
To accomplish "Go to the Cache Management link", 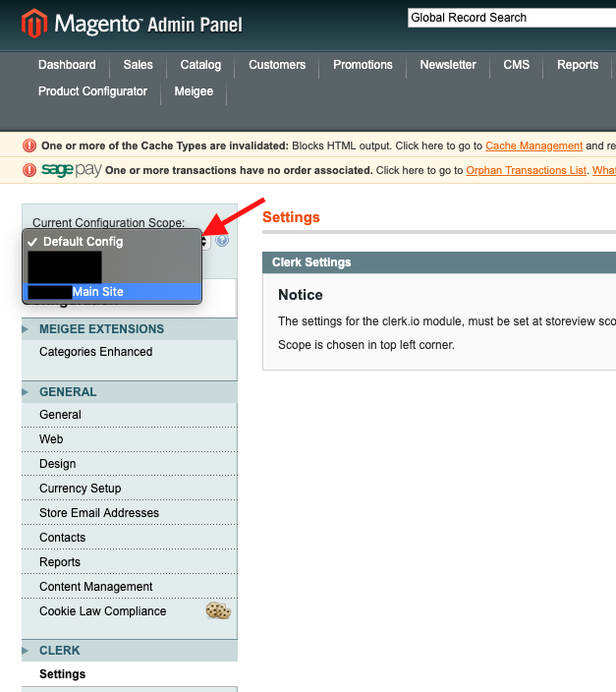I will coord(533,145).
